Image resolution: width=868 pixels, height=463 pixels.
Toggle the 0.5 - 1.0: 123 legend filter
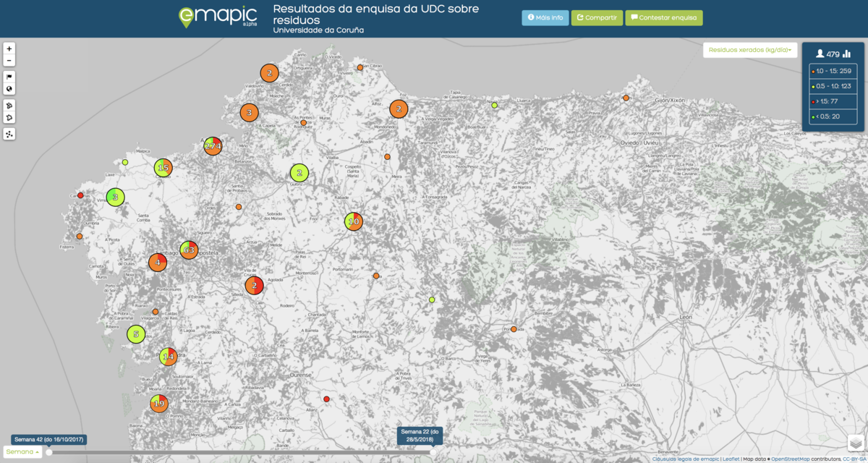(x=833, y=86)
